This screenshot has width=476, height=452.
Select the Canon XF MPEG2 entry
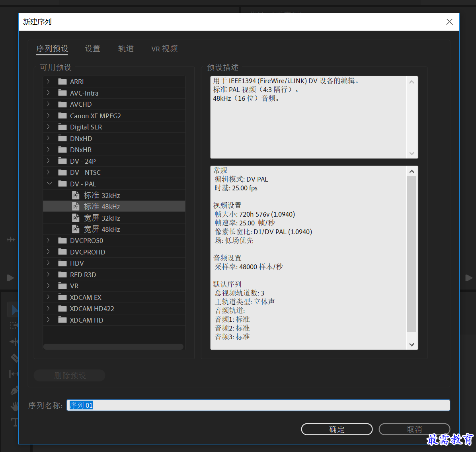pos(114,115)
